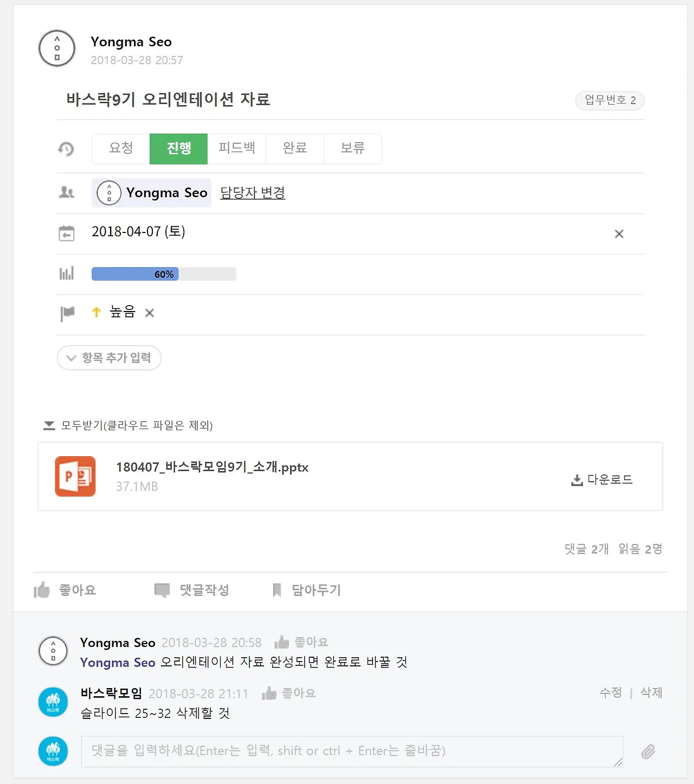The width and height of the screenshot is (694, 784).
Task: Set task status to 요청
Action: (x=121, y=148)
